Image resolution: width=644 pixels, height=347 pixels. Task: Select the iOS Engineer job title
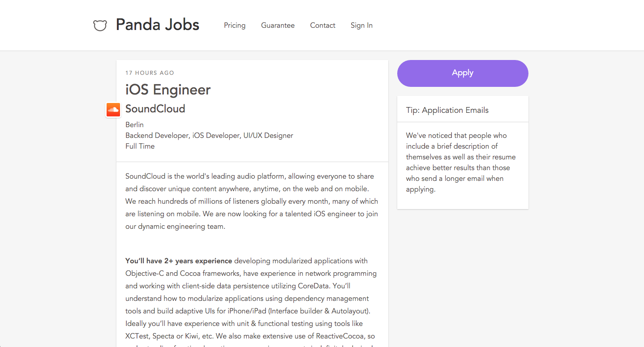[168, 90]
